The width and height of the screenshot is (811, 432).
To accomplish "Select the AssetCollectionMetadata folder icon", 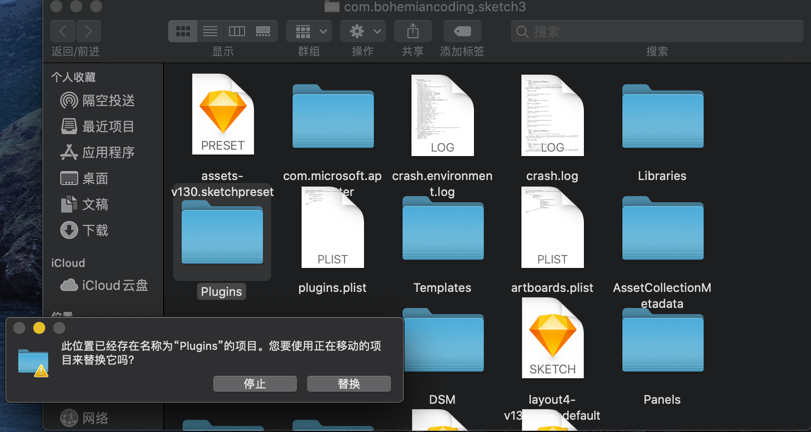I will point(663,228).
